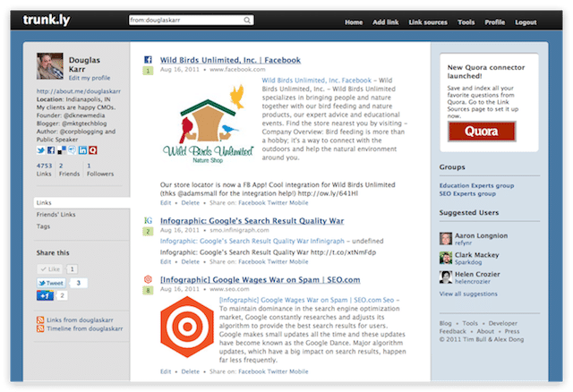
Task: Click the 1 Followers count
Action: 100,169
